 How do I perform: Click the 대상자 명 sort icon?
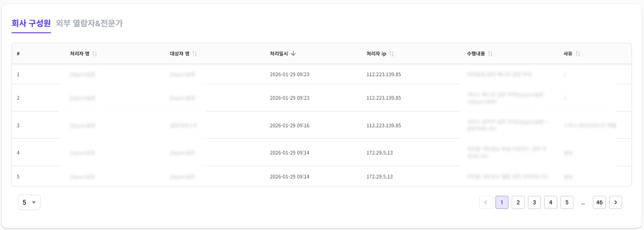[x=195, y=54]
